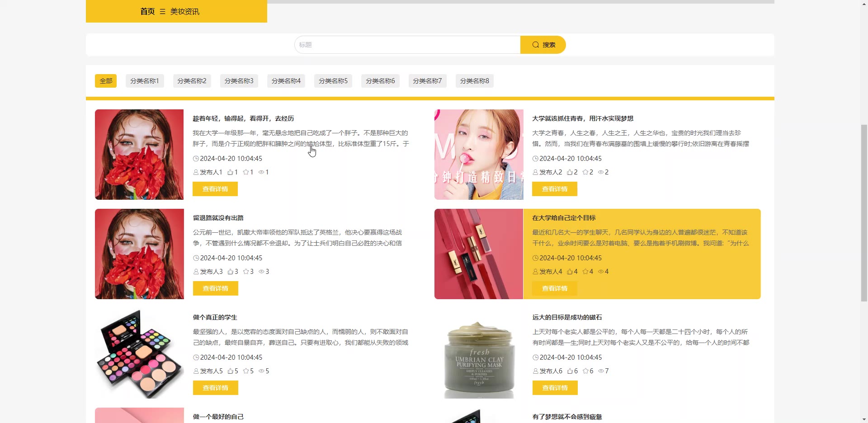Open article title 留退路就没有出路

pos(218,218)
